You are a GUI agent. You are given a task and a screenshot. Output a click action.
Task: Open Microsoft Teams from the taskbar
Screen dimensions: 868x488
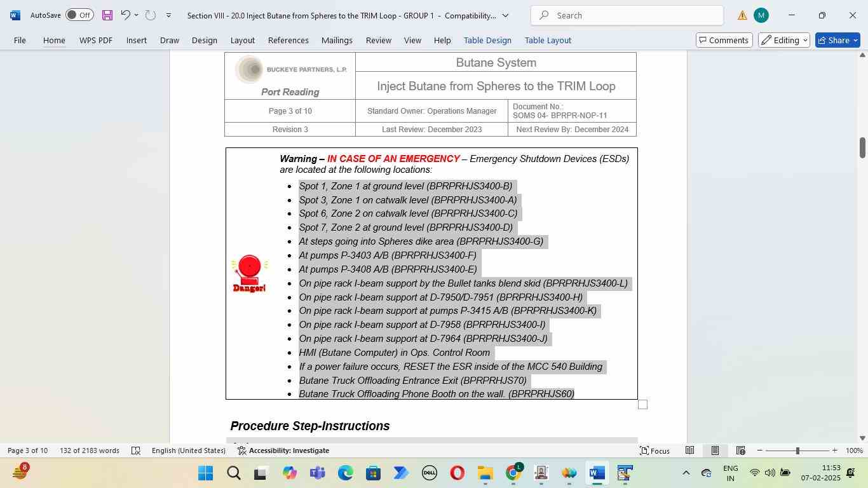(x=317, y=473)
